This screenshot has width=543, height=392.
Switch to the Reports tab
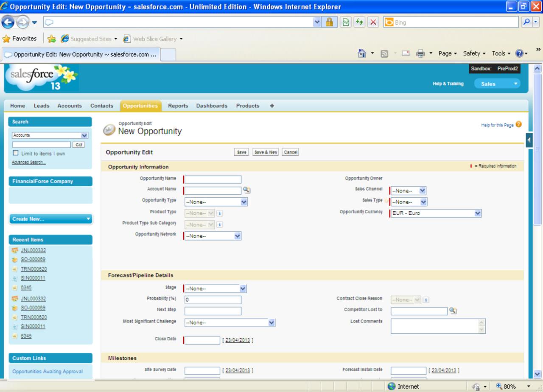point(178,106)
